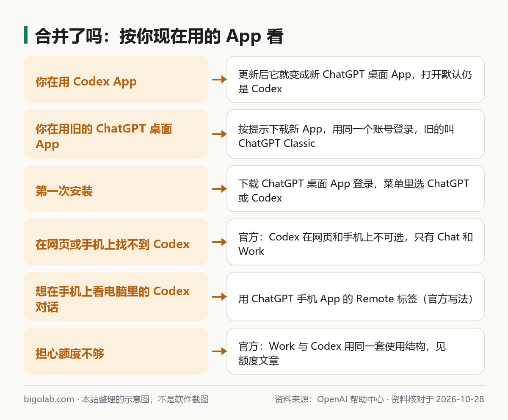Click the text '更新后它就变成新 ChatGPT 桌面 App'

(x=325, y=75)
